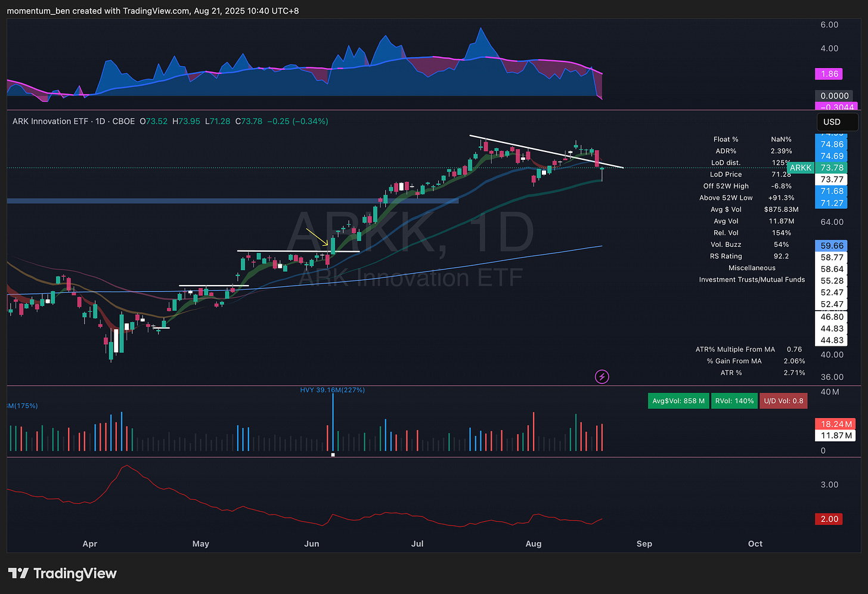Click the momentum_ben created with TradingView.com header
Screen dimensions: 868x594
coord(153,11)
